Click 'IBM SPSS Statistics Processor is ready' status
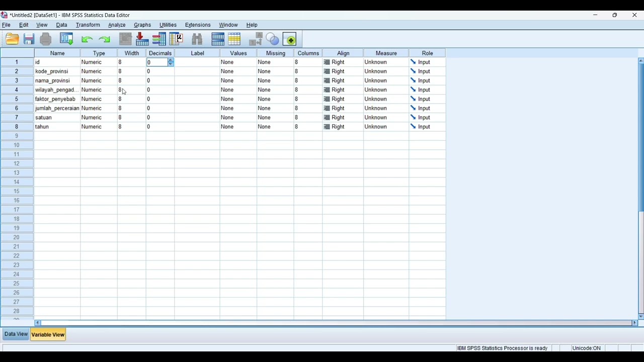 point(502,348)
